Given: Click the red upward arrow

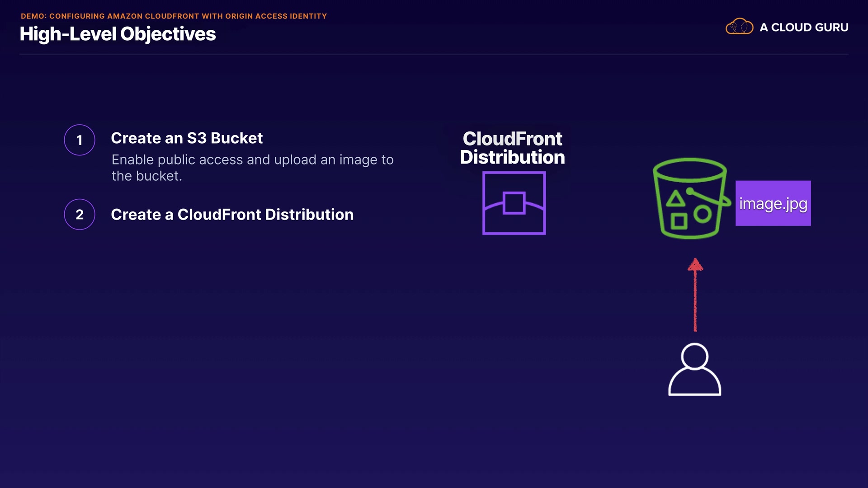Looking at the screenshot, I should coord(695,295).
